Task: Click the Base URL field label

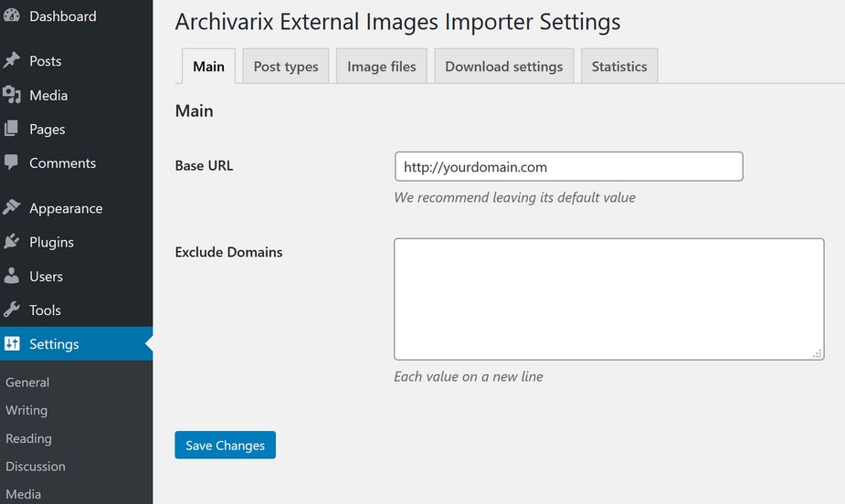Action: point(204,165)
